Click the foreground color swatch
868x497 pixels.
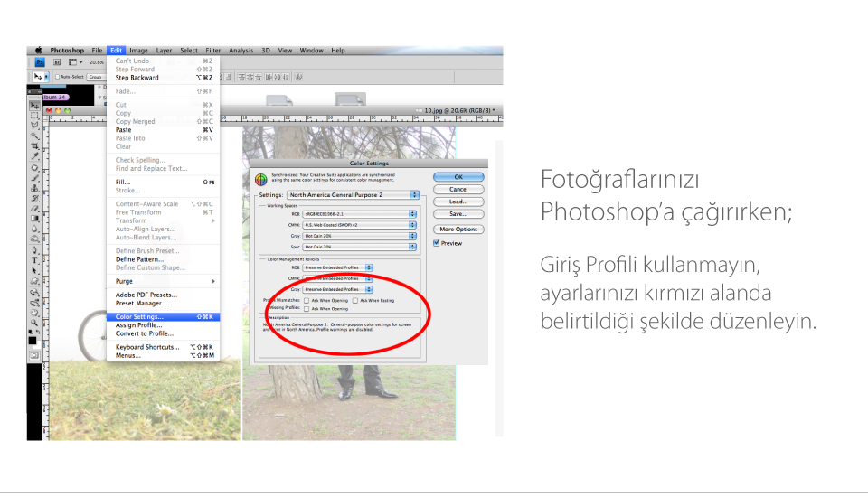(x=33, y=340)
